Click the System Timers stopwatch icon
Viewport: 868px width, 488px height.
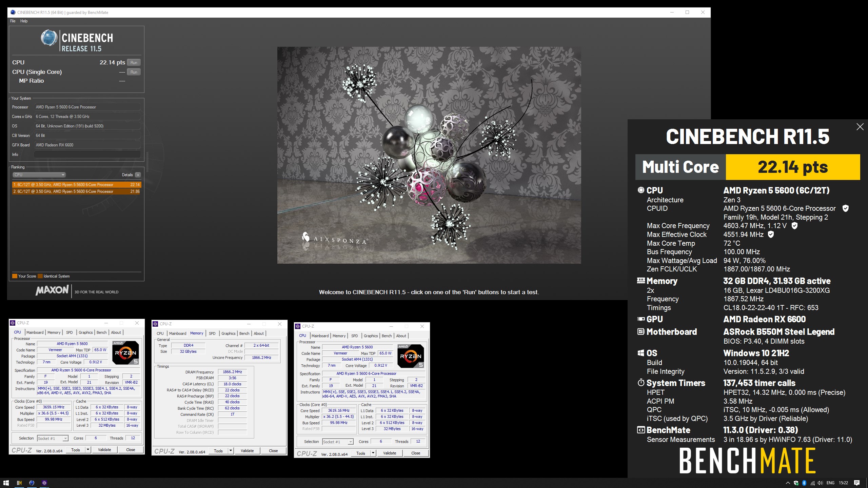tap(641, 383)
